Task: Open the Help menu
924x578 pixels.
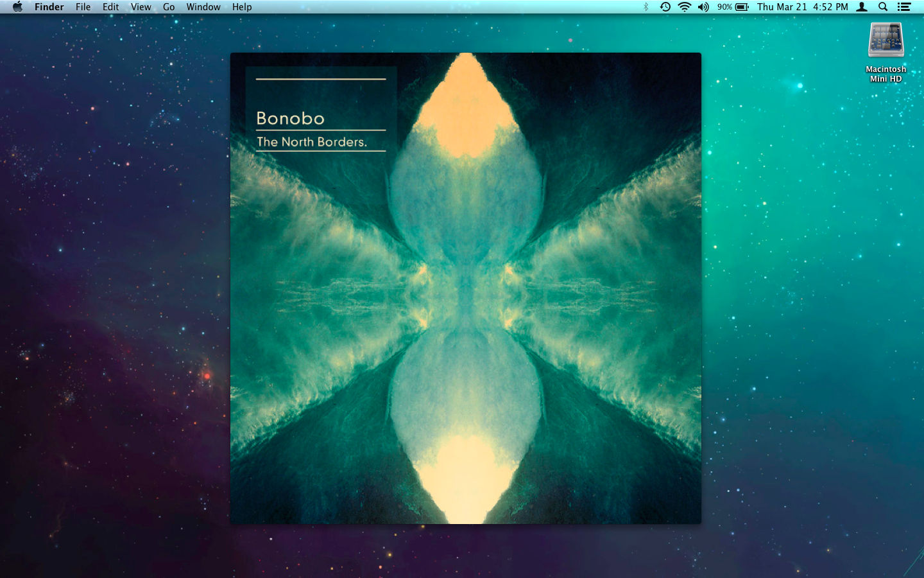Action: pos(242,7)
